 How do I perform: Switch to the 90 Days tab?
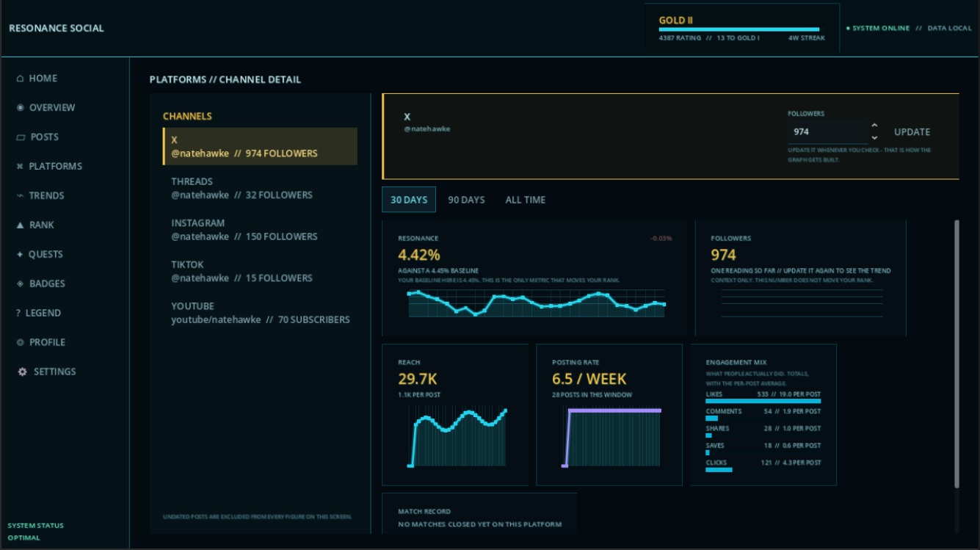tap(467, 200)
